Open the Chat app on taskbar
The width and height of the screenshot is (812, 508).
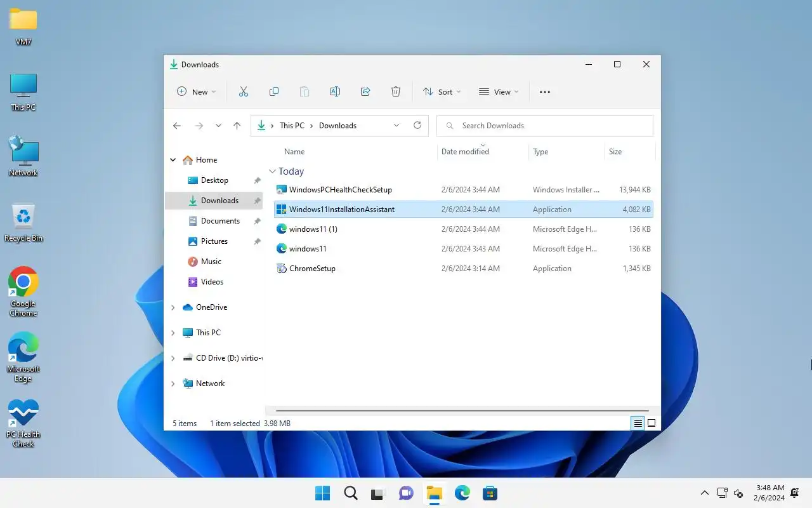pos(406,493)
